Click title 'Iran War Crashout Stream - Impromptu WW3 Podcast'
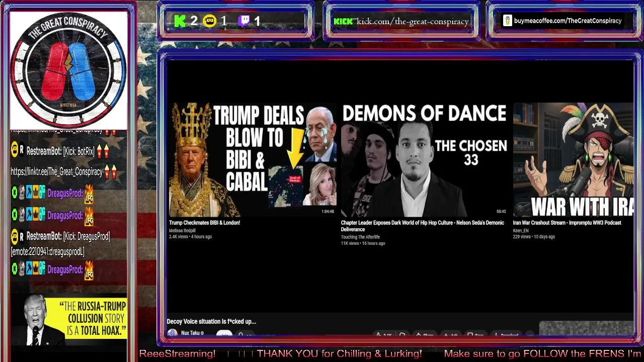 point(567,223)
